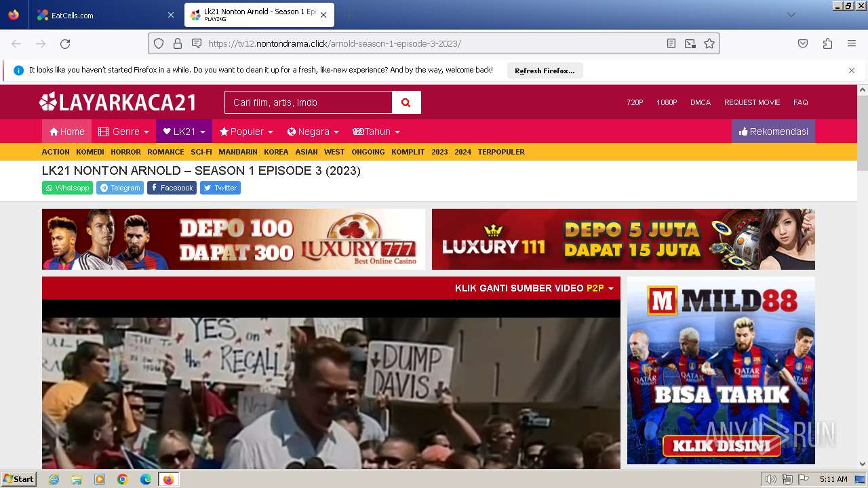Select the KOMEDI category
This screenshot has width=868, height=488.
[x=90, y=152]
